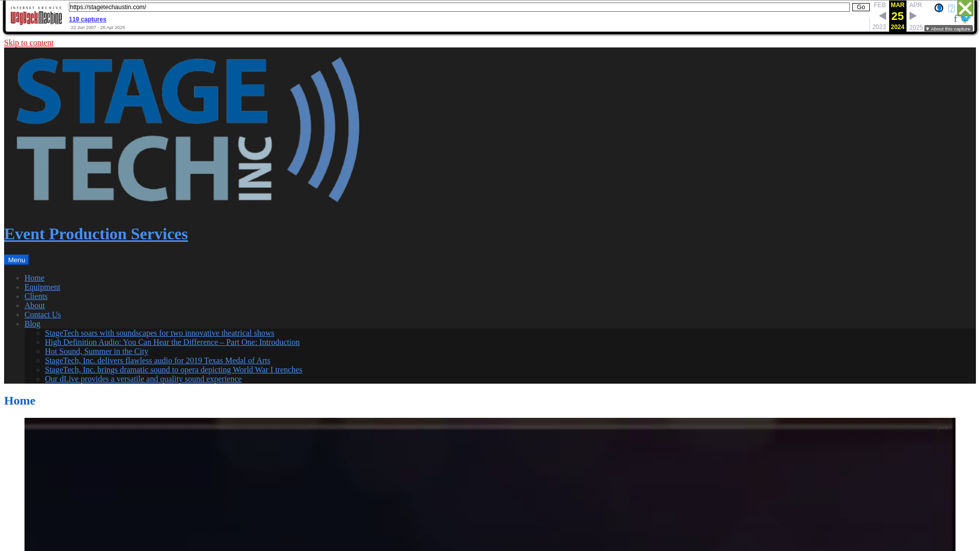Open the Wayback help question mark icon
This screenshot has height=551, width=980.
click(x=951, y=8)
